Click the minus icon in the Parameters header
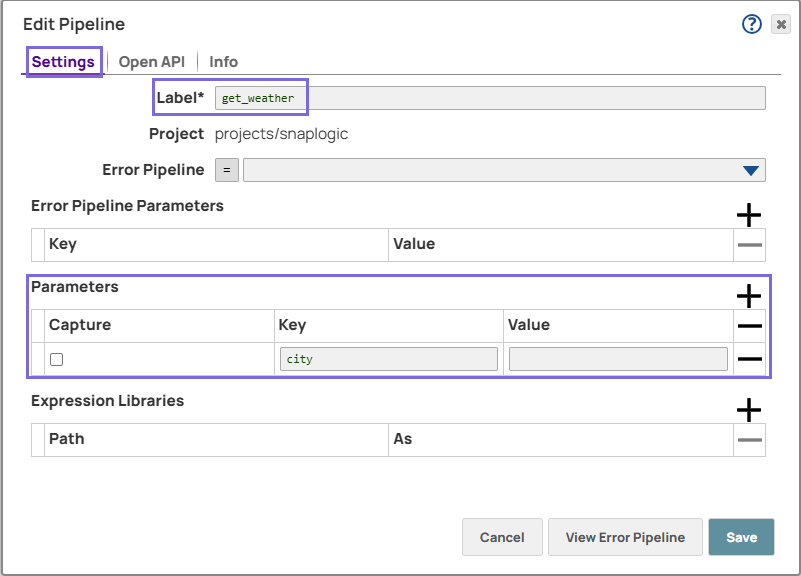This screenshot has height=576, width=801. click(x=748, y=324)
